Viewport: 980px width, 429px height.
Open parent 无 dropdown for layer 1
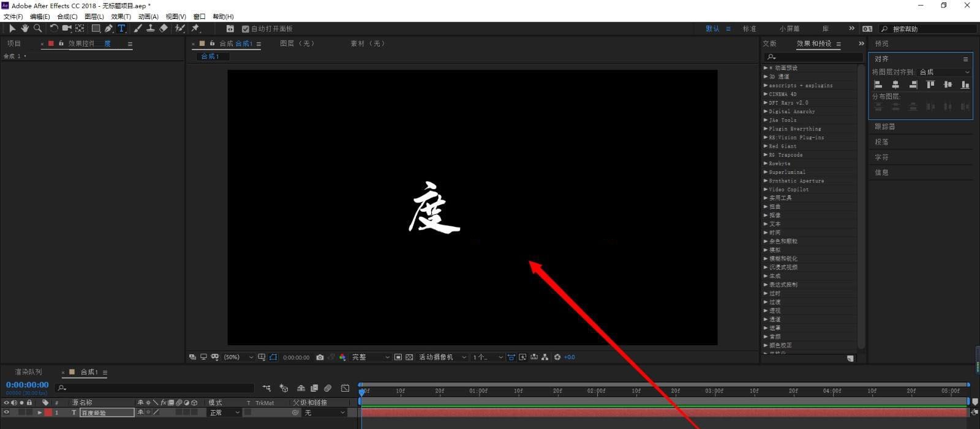325,412
